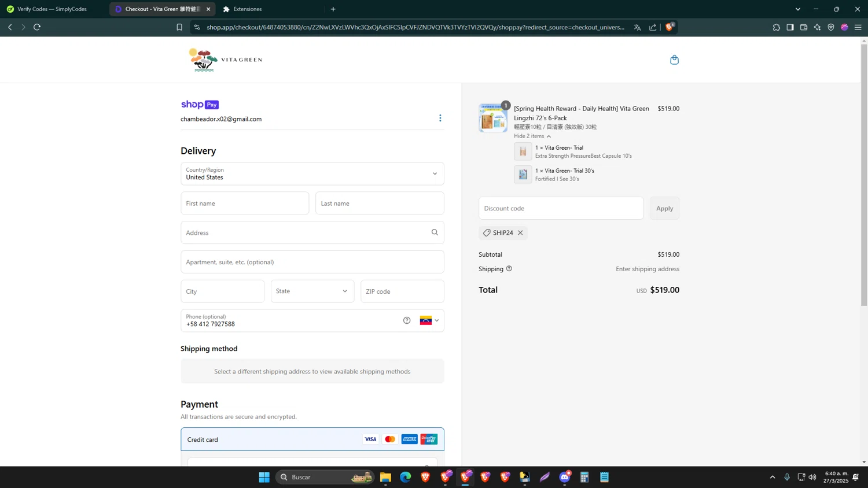Click the Discount code field
Viewport: 868px width, 488px height.
(561, 208)
